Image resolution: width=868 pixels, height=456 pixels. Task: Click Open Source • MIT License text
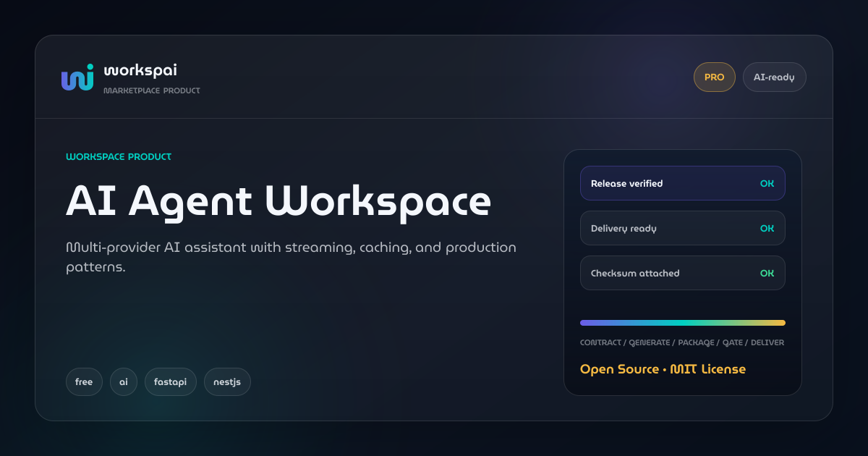pos(663,369)
